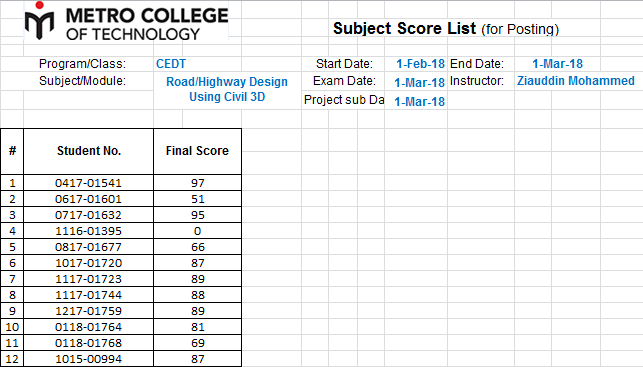Select score 95 for student 0717-01632

(197, 215)
